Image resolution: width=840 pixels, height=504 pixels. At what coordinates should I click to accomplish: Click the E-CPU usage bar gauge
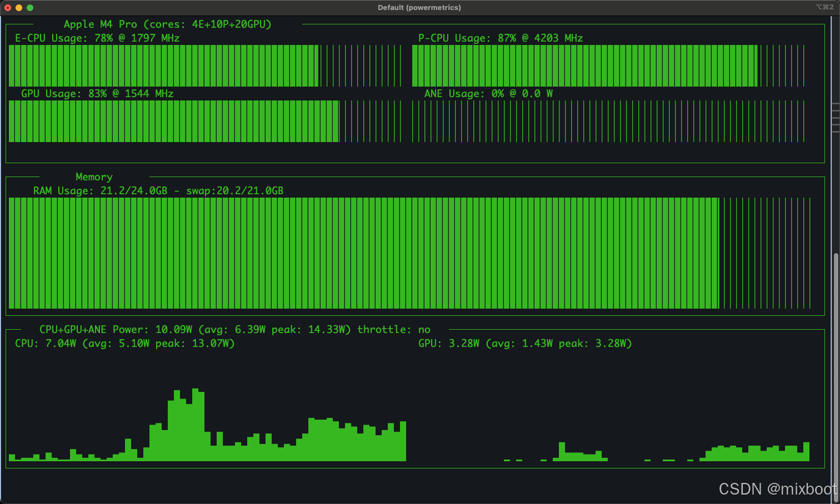[205, 65]
